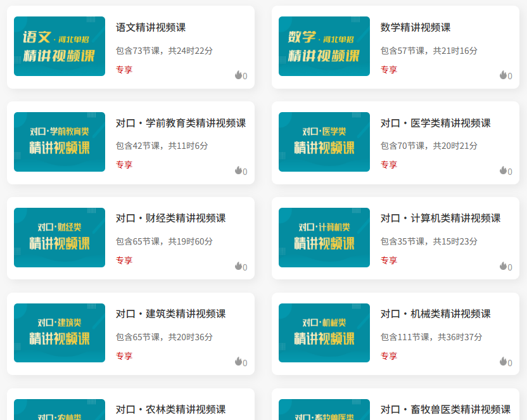Image resolution: width=527 pixels, height=420 pixels.
Task: Click flame icon on 机械类 course card
Action: pos(503,362)
